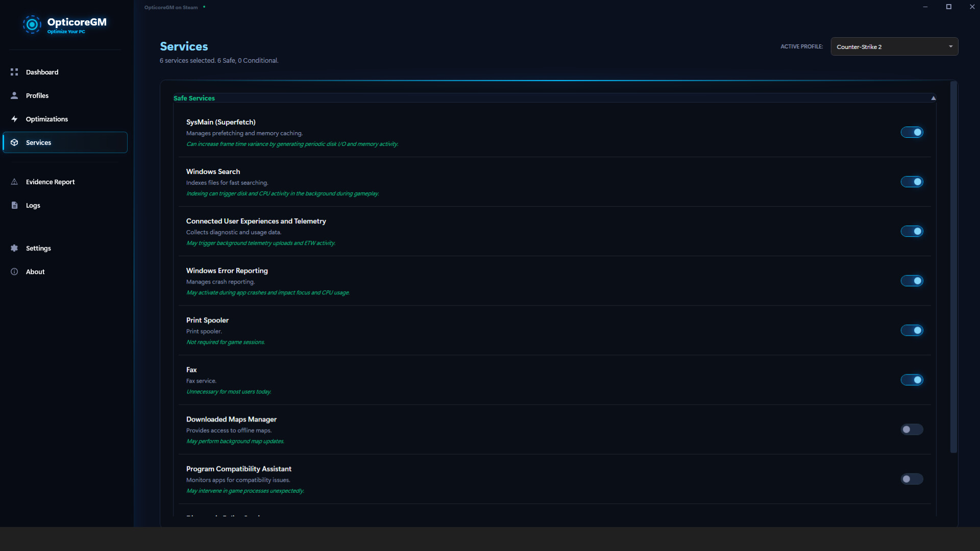Change profile from Counter-Strike 2

894,46
